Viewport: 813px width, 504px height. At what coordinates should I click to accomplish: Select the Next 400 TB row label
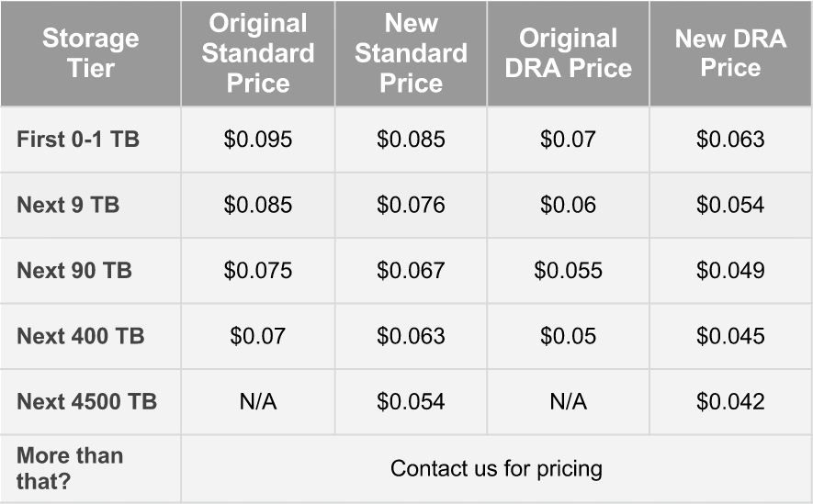[x=81, y=336]
